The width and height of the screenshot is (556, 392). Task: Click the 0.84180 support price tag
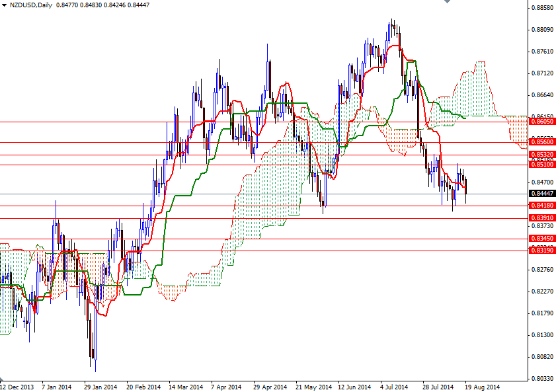tap(542, 206)
